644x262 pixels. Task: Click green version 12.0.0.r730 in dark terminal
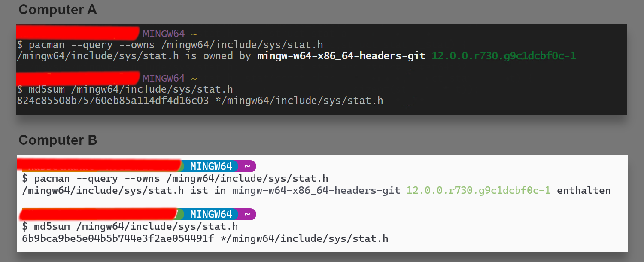[504, 56]
